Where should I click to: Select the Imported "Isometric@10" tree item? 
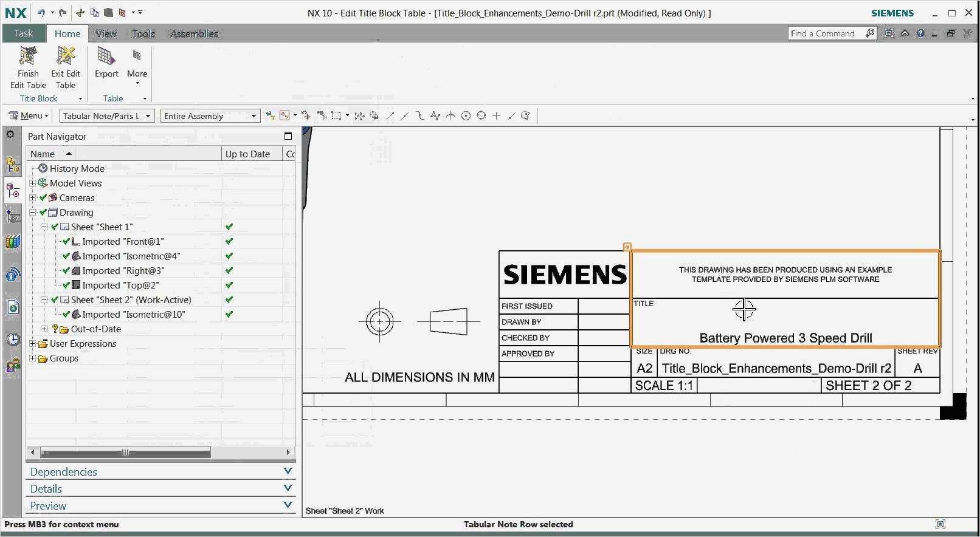(x=133, y=314)
